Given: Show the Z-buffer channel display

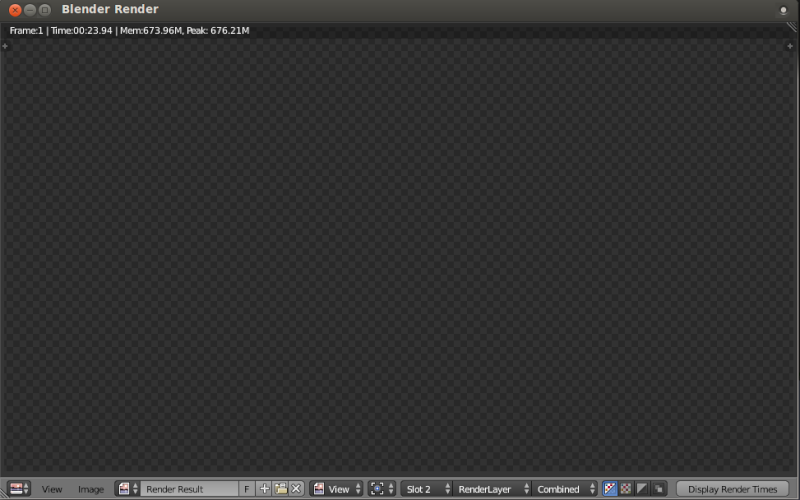Looking at the screenshot, I should pos(659,489).
